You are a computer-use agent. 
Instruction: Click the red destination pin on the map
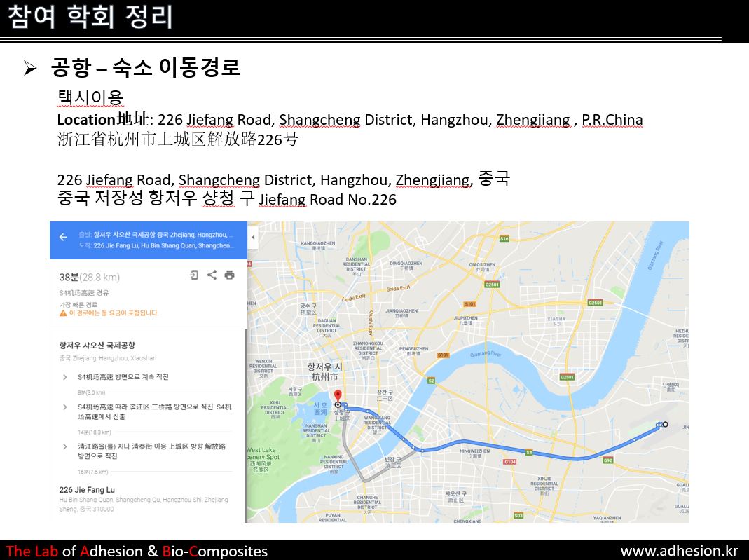(x=338, y=397)
